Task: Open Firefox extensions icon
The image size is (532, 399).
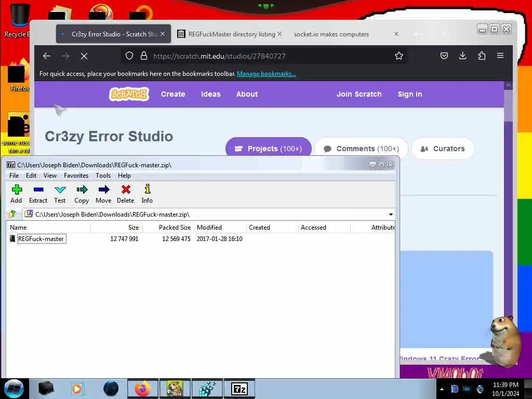Action: click(x=482, y=56)
